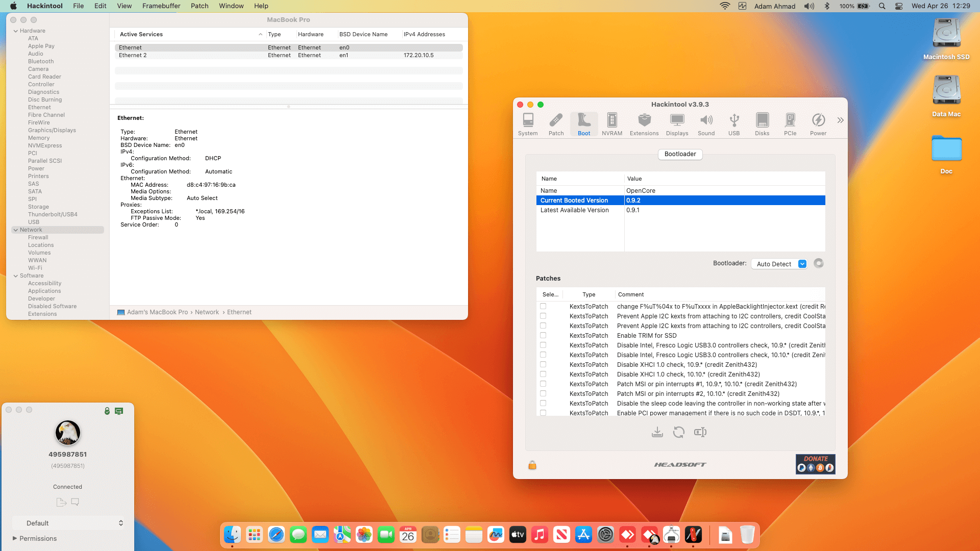This screenshot has width=980, height=551.
Task: Open the Power section in Hackintool
Action: pos(818,124)
